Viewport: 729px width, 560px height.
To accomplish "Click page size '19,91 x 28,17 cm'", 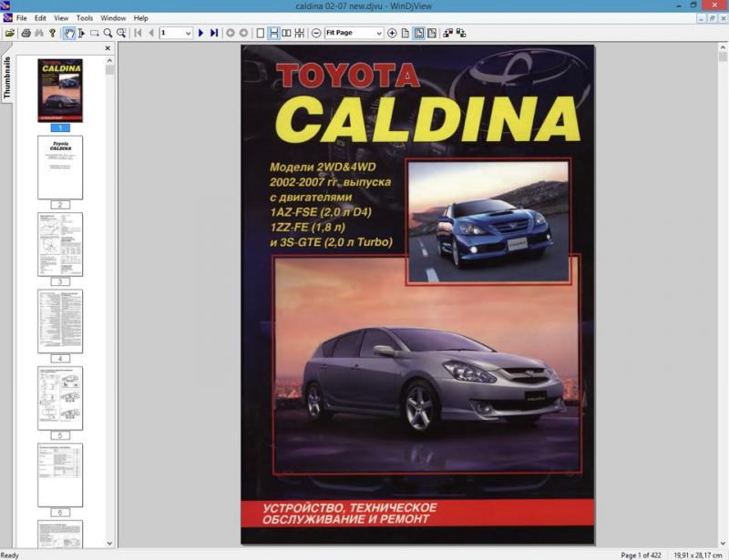I will point(698,555).
